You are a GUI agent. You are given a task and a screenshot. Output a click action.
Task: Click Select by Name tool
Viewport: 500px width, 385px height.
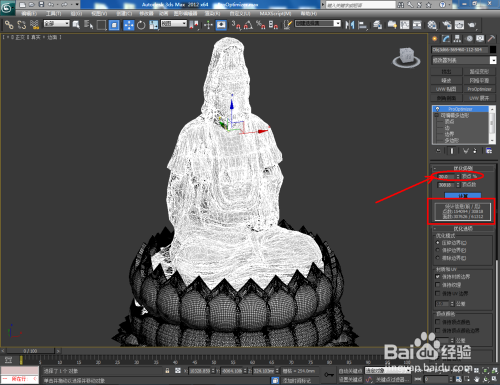tap(88, 25)
